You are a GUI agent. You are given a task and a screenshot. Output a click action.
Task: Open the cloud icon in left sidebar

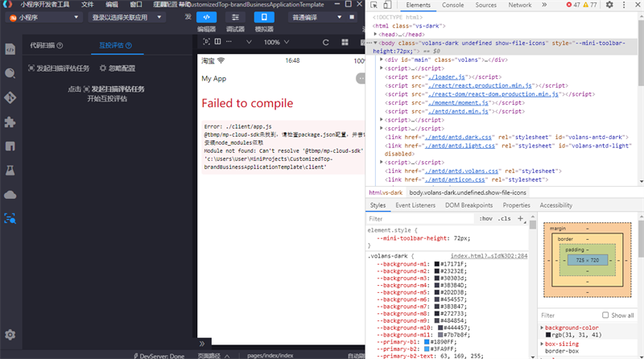click(10, 195)
